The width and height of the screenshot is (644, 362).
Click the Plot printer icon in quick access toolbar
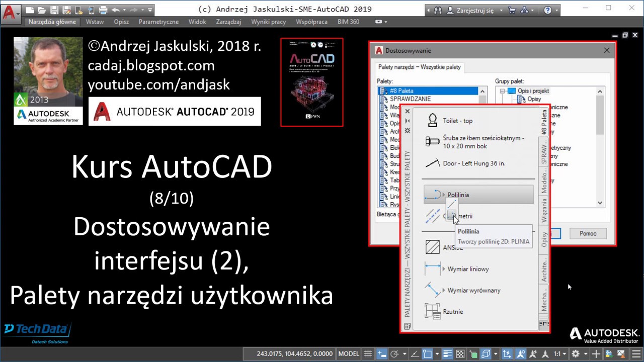(x=103, y=10)
